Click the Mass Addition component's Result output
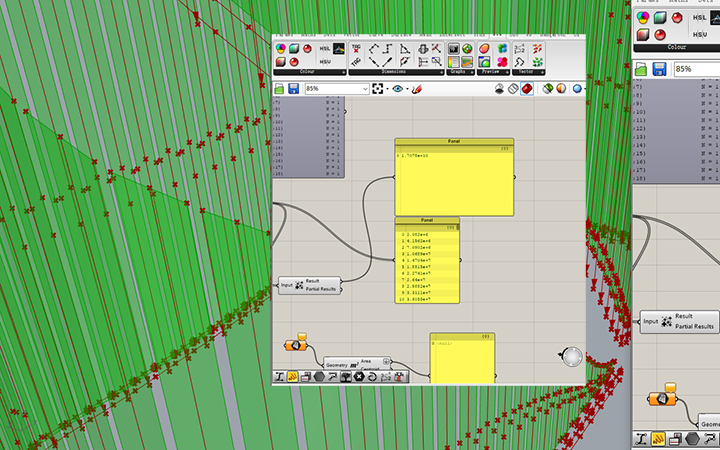 point(312,282)
